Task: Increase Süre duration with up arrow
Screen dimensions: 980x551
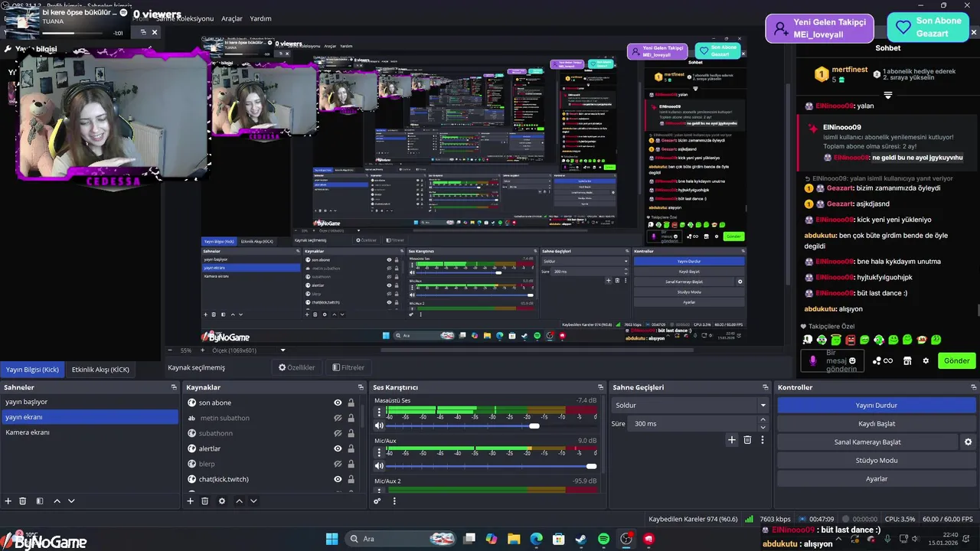Action: pos(763,420)
